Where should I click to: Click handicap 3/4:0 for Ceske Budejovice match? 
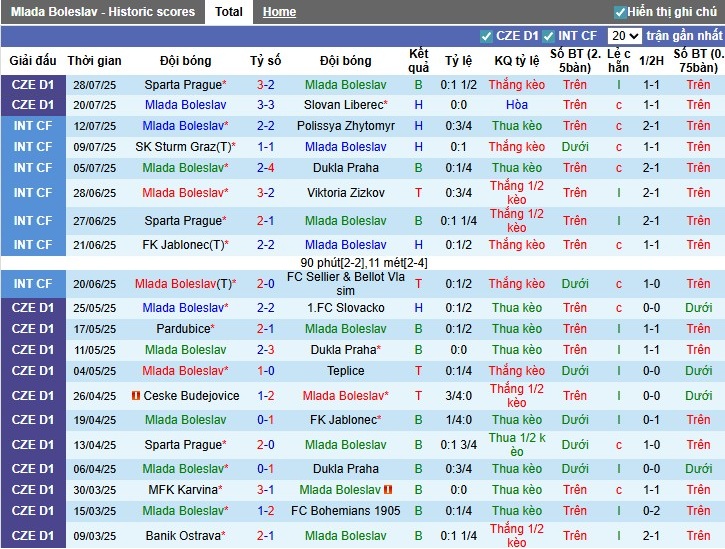[x=459, y=395]
